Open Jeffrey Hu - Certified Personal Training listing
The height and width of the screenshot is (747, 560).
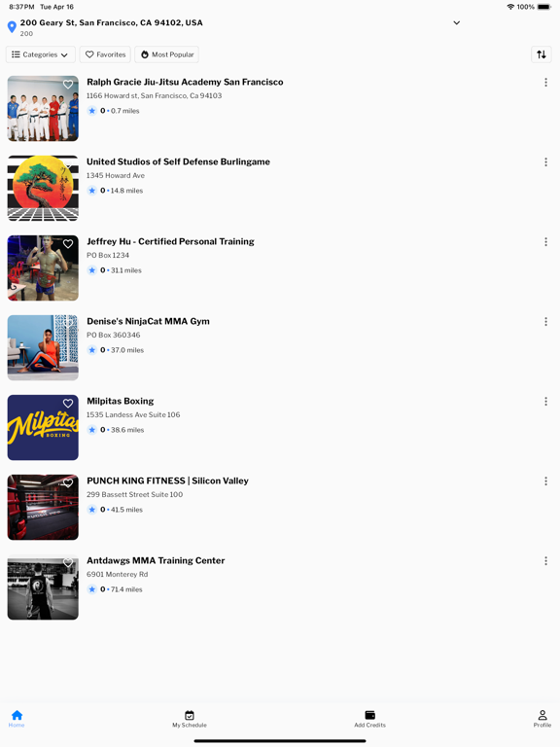point(170,241)
